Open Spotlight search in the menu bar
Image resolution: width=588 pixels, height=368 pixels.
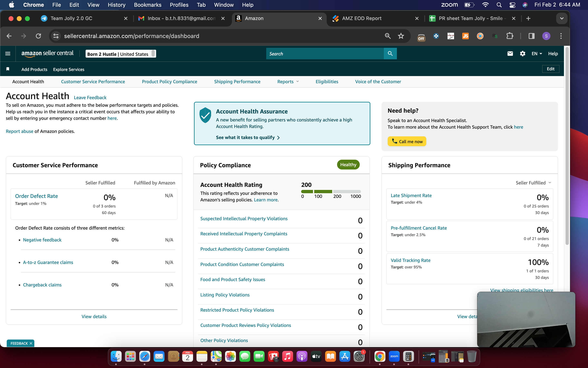[x=499, y=5]
